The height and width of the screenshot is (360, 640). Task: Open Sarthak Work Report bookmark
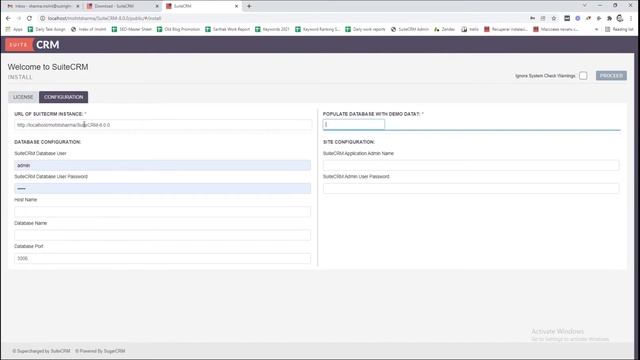pyautogui.click(x=227, y=29)
